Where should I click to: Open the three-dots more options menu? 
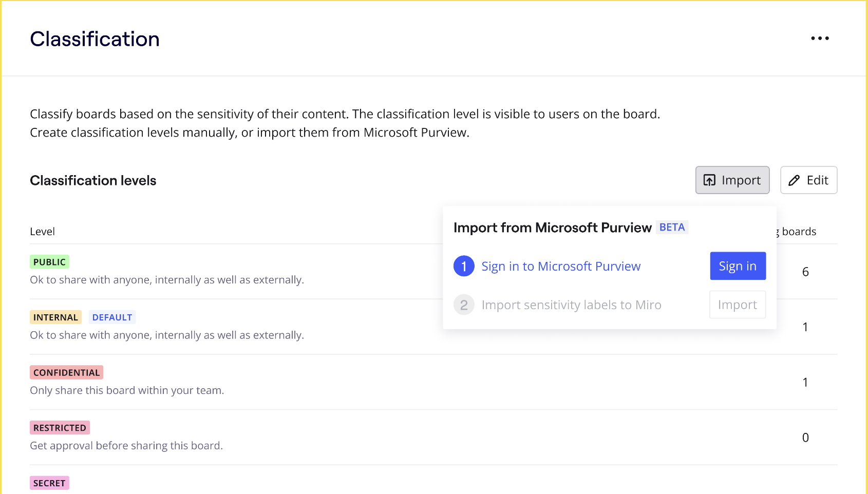click(x=820, y=39)
